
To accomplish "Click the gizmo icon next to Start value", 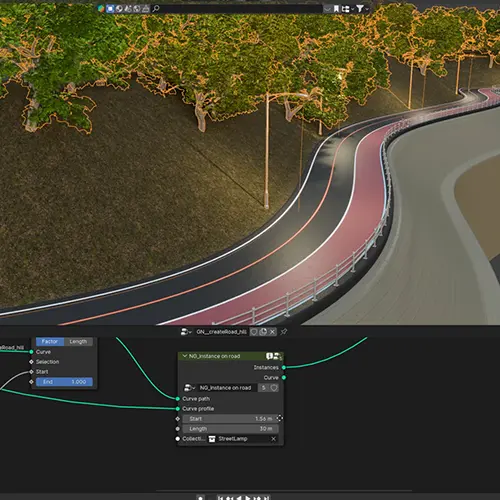I will [280, 418].
